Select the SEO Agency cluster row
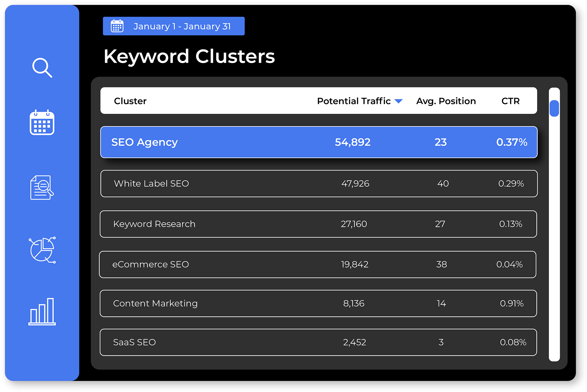The image size is (587, 392). point(319,142)
